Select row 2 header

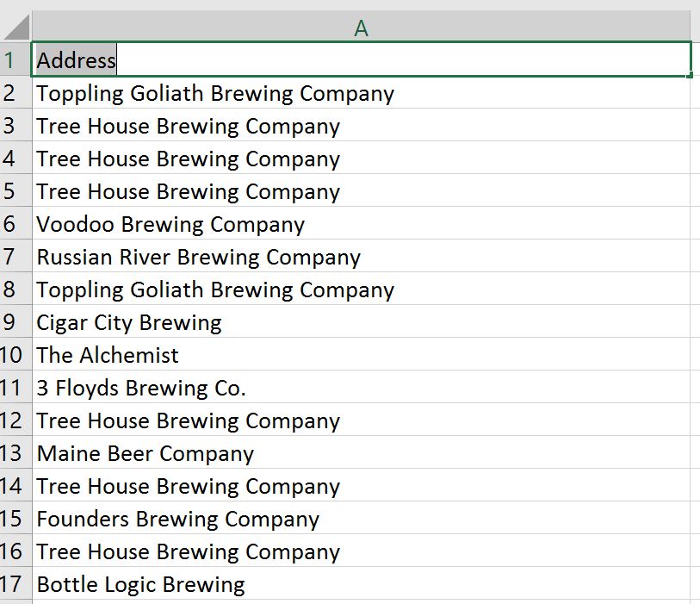(x=10, y=93)
